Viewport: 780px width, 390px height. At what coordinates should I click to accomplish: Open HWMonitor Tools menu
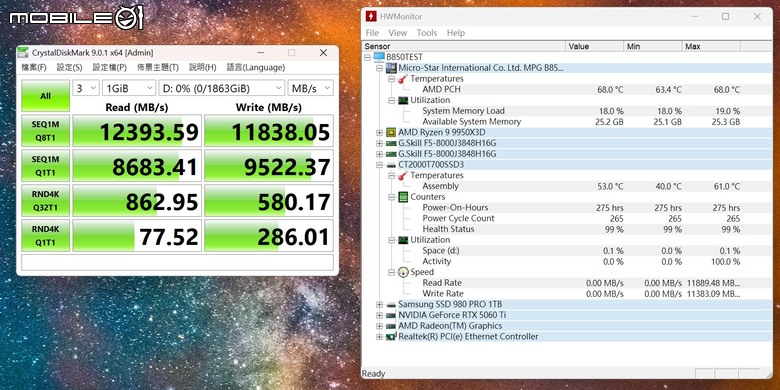427,33
